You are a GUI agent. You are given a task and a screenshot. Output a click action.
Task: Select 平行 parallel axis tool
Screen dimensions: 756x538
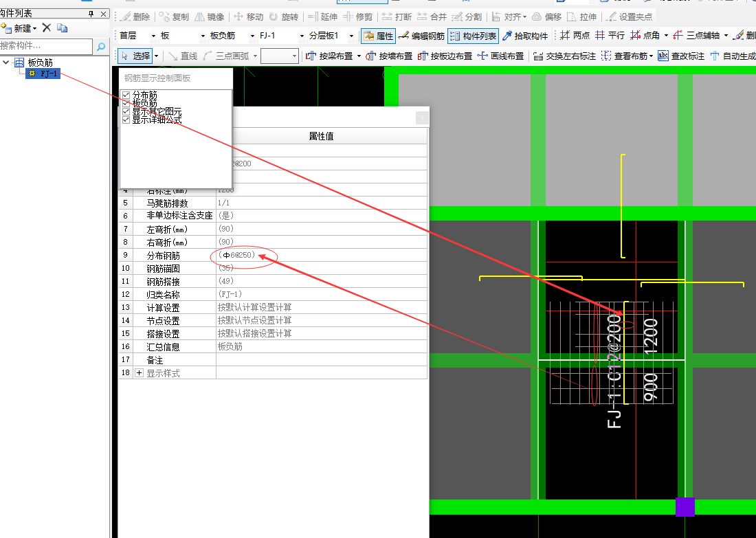(610, 36)
